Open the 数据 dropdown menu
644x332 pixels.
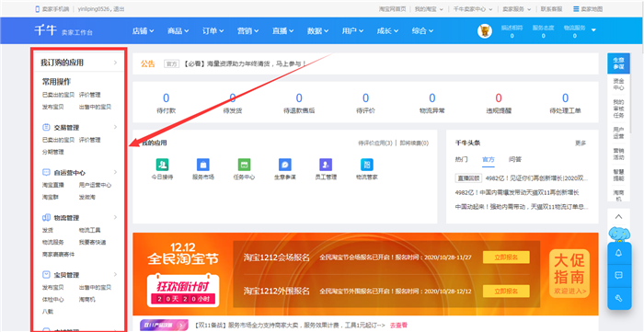point(317,30)
